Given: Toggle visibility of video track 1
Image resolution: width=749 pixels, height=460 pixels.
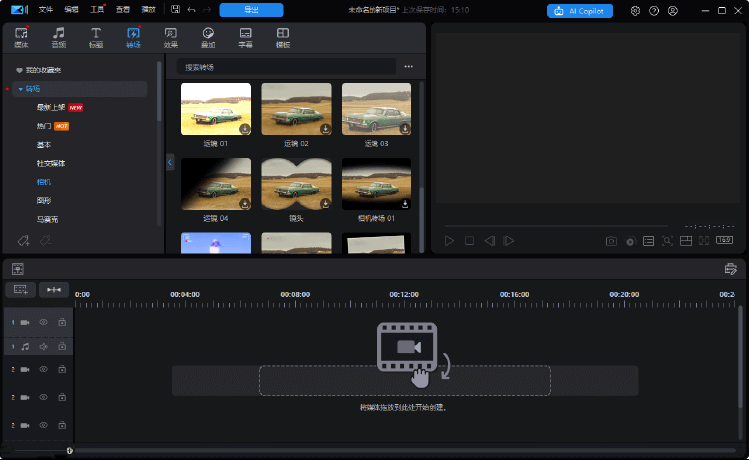Looking at the screenshot, I should [x=43, y=322].
